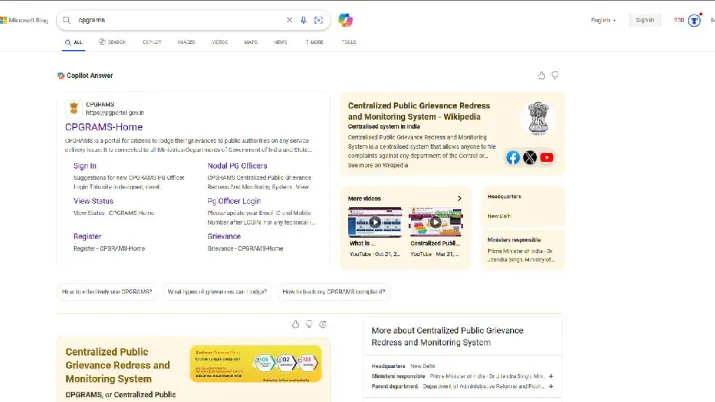Play the 'Centralized Publ...' video thumbnail
The image size is (715, 402).
coord(435,222)
